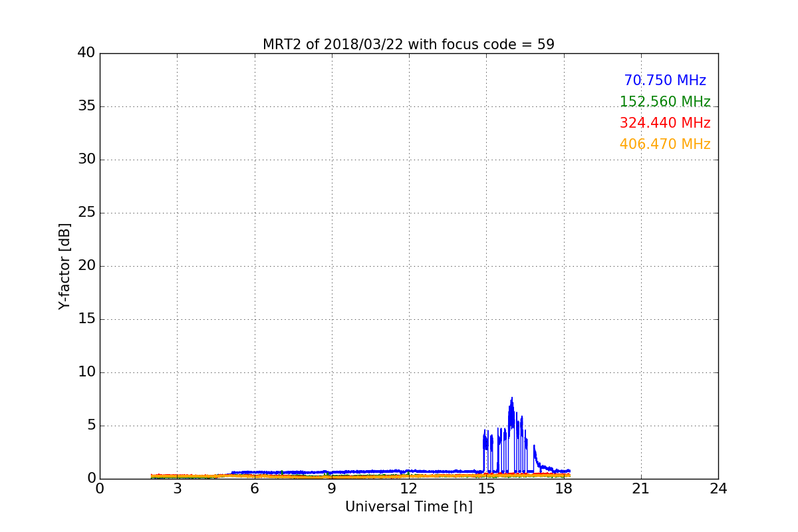Click the y-axis tick label 10
Image resolution: width=798 pixels, height=532 pixels.
pyautogui.click(x=86, y=372)
